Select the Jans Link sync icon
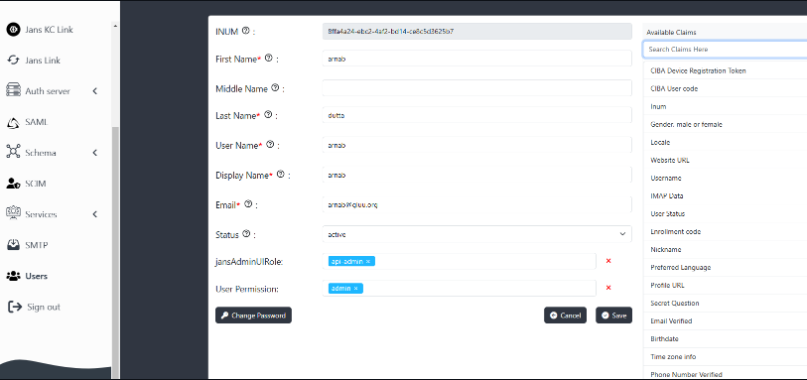The image size is (807, 380). point(13,60)
